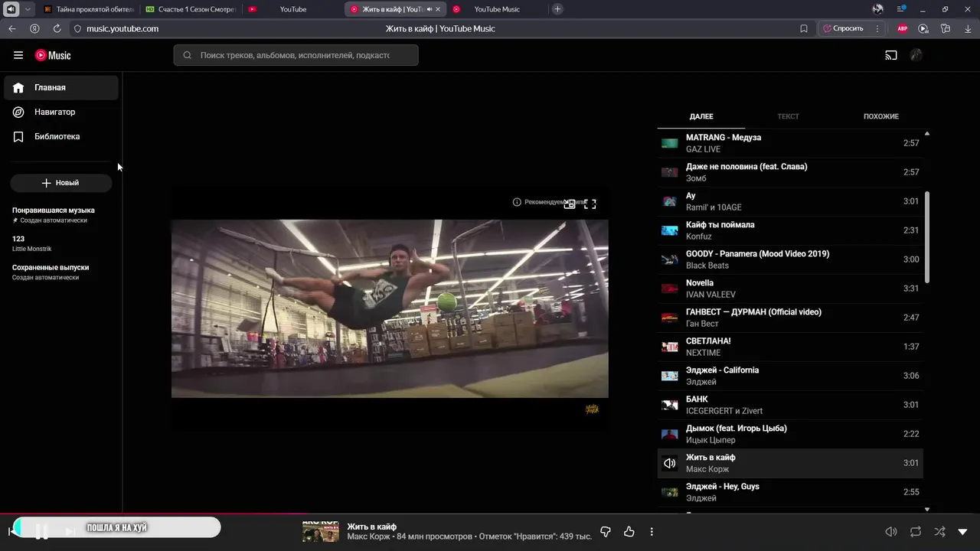Enter fullscreen for the video
980x551 pixels.
coord(590,204)
